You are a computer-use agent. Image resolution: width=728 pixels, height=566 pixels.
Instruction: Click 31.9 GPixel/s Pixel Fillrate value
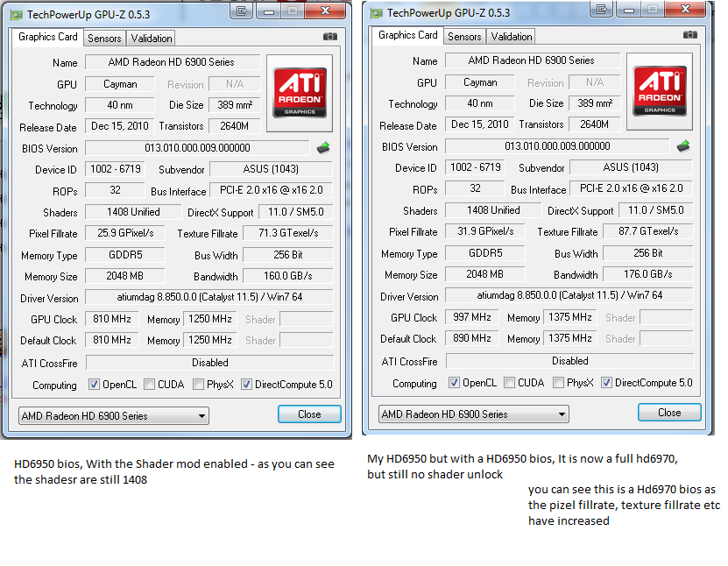(x=485, y=231)
